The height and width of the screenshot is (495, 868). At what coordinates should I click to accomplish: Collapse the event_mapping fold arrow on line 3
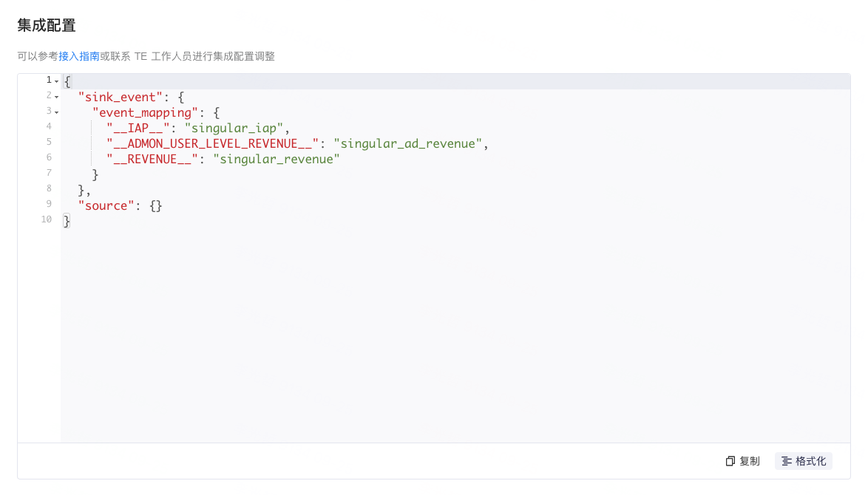click(x=56, y=113)
